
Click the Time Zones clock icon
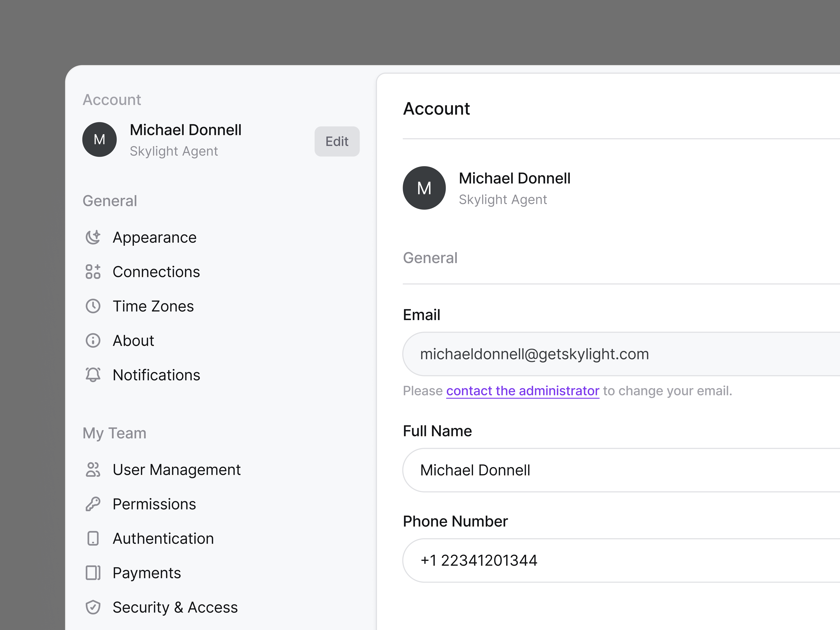tap(93, 306)
